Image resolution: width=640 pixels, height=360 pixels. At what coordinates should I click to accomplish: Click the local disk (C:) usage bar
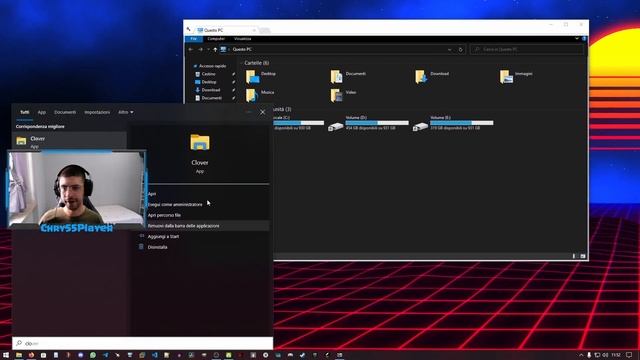298,123
